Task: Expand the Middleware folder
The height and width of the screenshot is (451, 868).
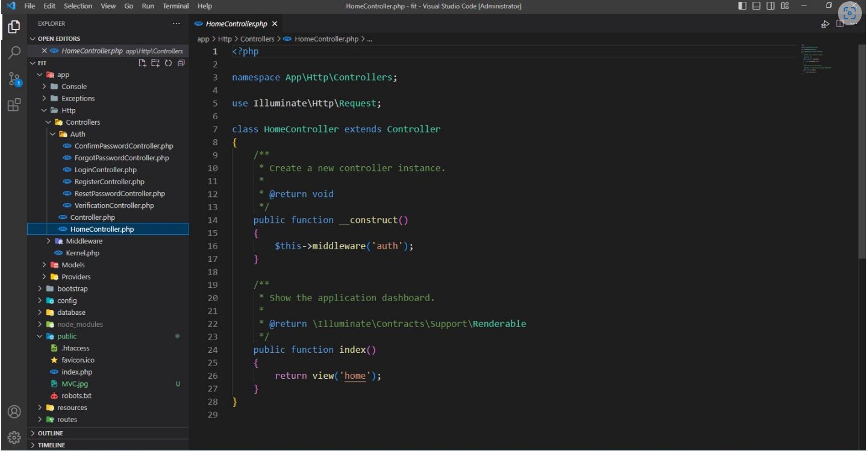Action: 84,241
